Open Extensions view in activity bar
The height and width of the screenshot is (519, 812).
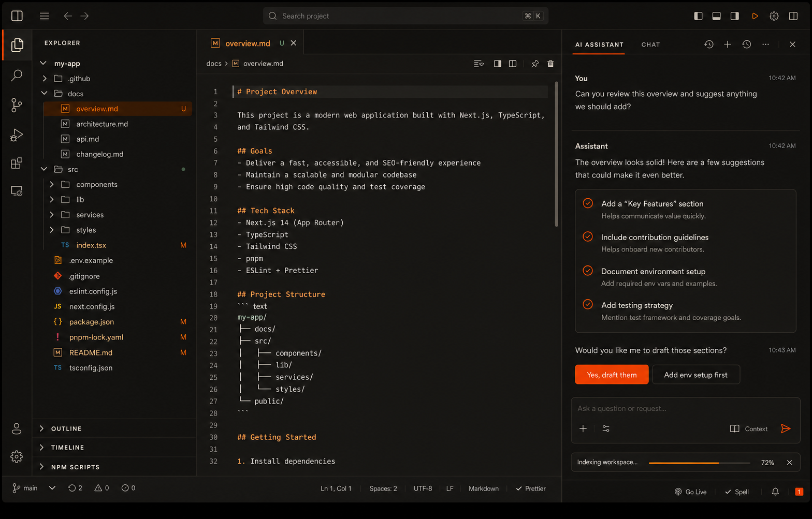click(x=17, y=163)
